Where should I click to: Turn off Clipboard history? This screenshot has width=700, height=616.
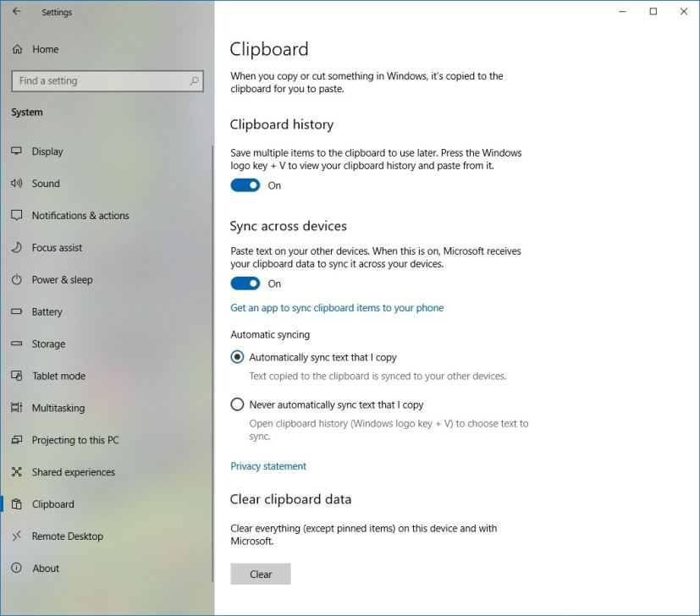click(245, 184)
